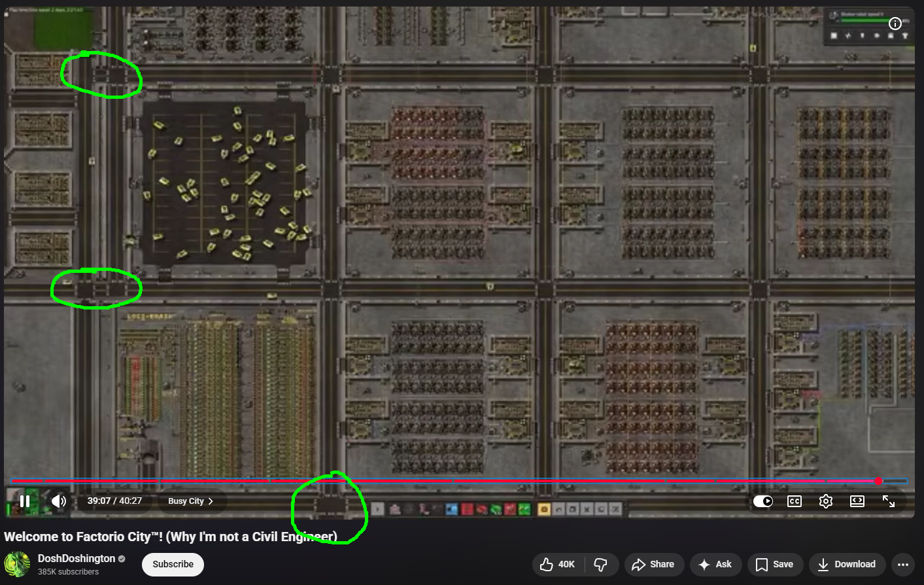The image size is (924, 585).
Task: Pause the video playback
Action: pyautogui.click(x=25, y=501)
